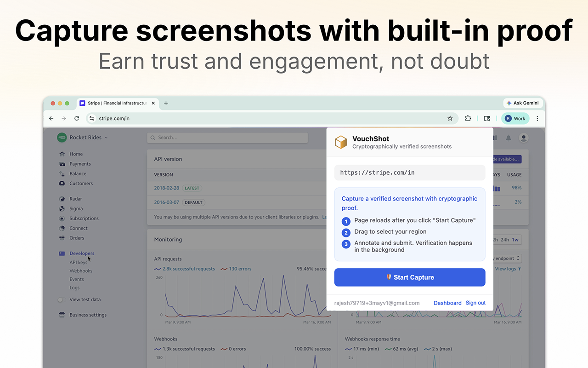The height and width of the screenshot is (368, 588).
Task: Click the 98% usage value
Action: 516,188
